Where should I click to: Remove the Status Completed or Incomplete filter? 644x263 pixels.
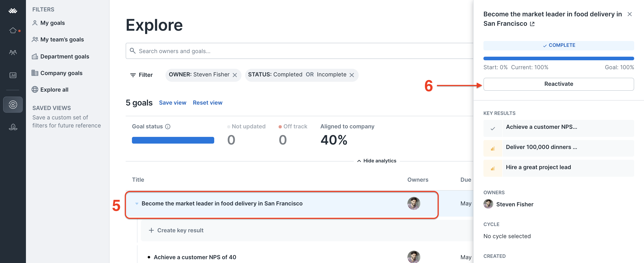[x=352, y=75]
